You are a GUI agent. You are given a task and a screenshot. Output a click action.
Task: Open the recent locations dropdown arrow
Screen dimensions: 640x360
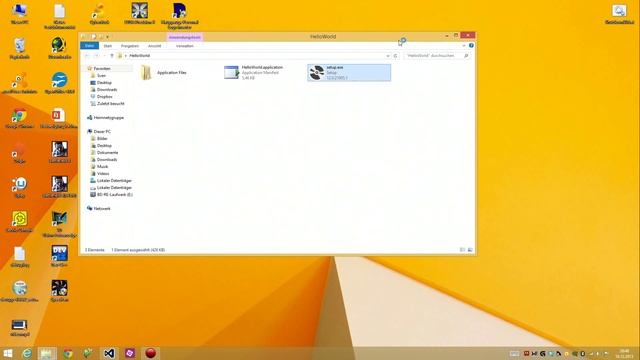tap(104, 56)
